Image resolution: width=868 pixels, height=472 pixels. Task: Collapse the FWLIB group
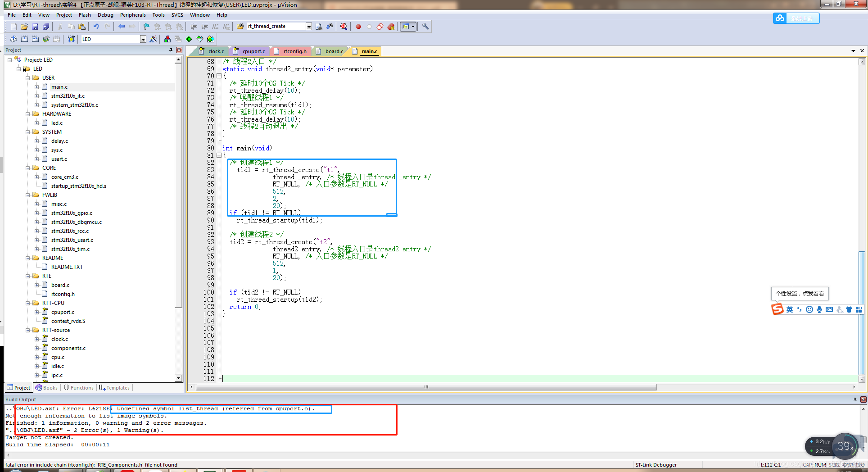click(28, 195)
